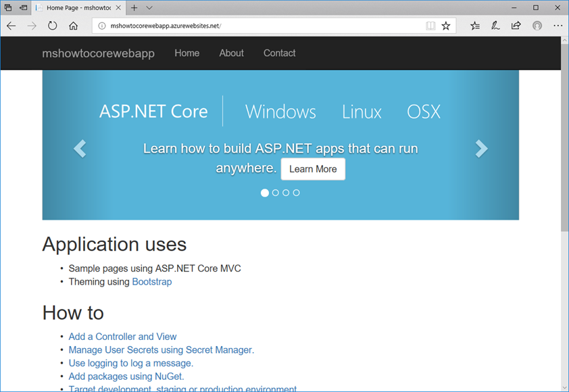Select the Home Page browser tab

tap(78, 7)
